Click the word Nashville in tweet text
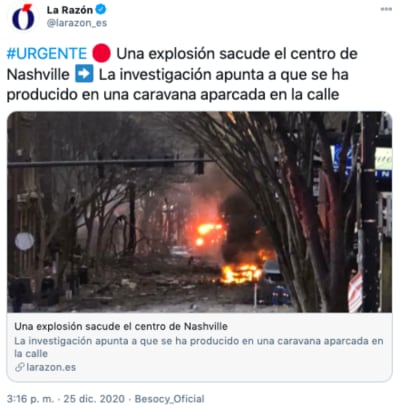 pos(38,74)
